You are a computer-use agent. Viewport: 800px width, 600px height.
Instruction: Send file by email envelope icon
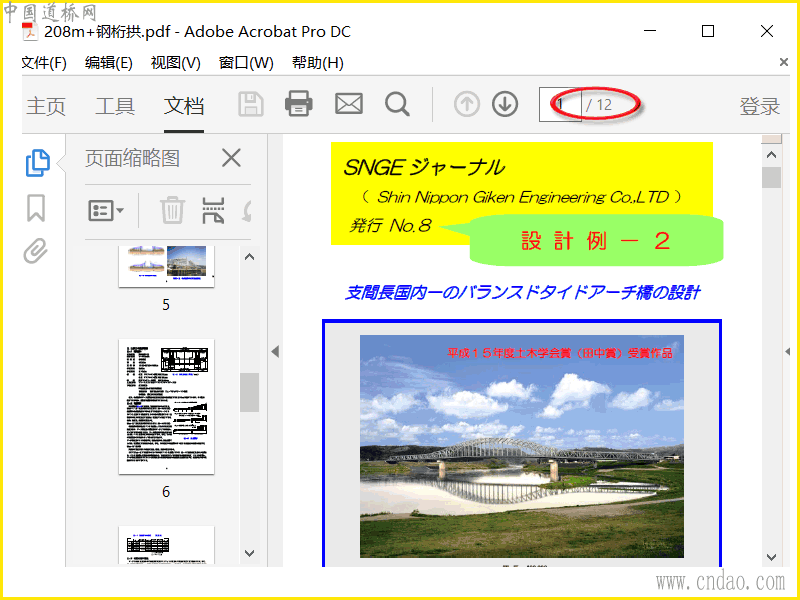[349, 104]
